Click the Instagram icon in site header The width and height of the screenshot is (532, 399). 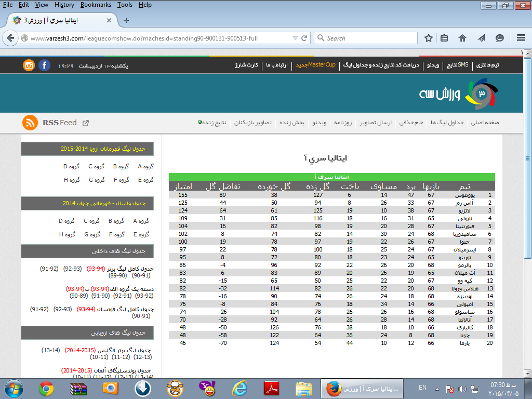point(29,65)
